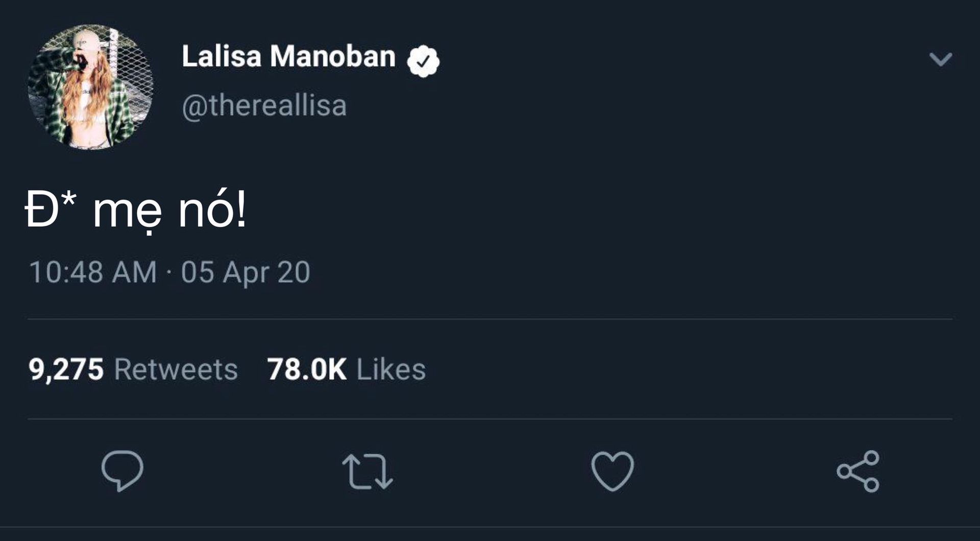The image size is (980, 541).
Task: Open the reply speech bubble icon
Action: pos(122,471)
